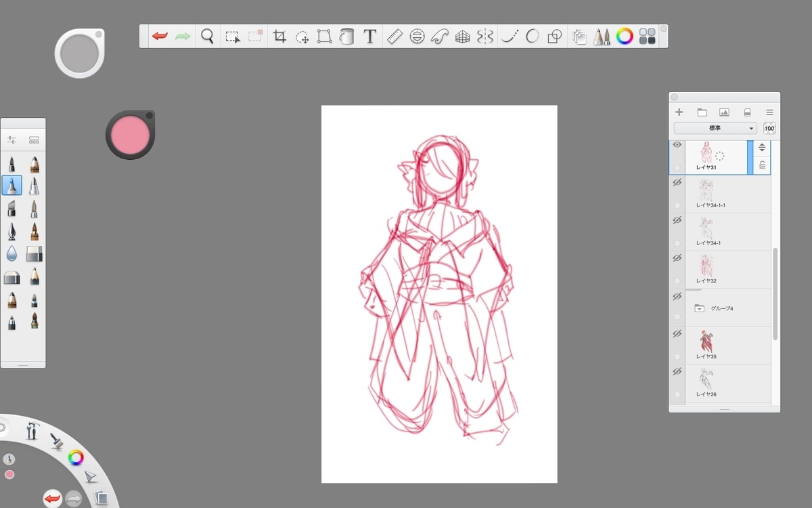The height and width of the screenshot is (508, 812).
Task: Expand the グループ4 folder
Action: 699,308
